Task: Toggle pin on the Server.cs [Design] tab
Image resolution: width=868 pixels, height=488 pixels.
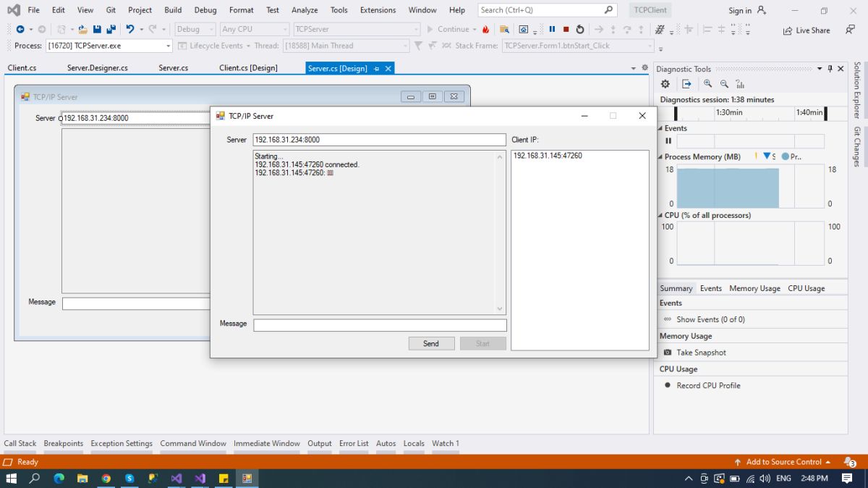Action: click(377, 69)
